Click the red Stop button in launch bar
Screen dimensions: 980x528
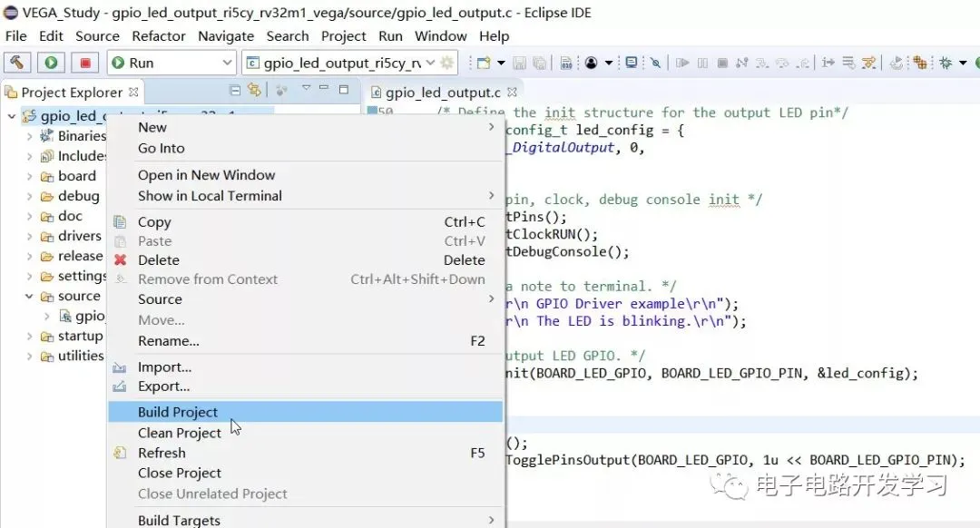coord(85,63)
